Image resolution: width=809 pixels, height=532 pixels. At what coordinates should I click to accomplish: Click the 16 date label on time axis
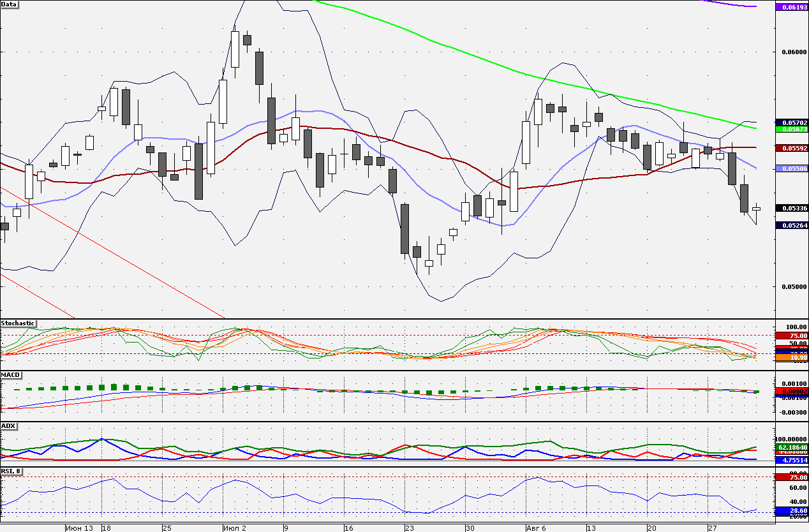348,528
